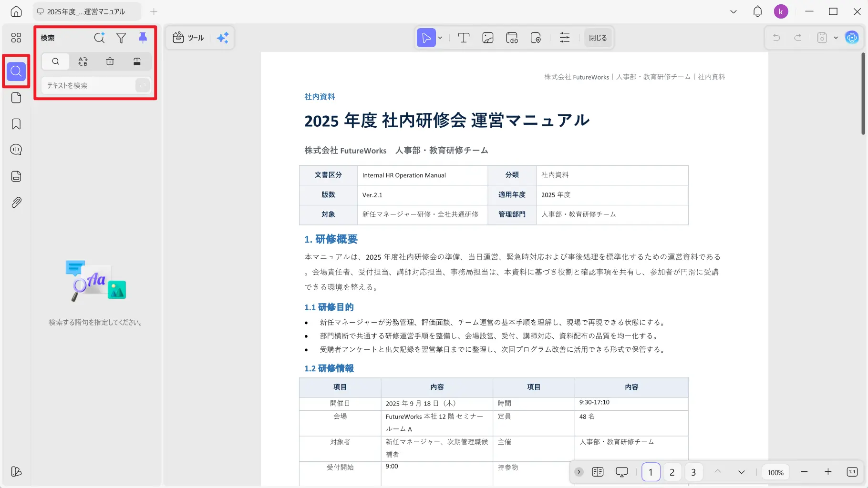Viewport: 868px width, 488px height.
Task: Go to page 1 button
Action: coord(651,472)
